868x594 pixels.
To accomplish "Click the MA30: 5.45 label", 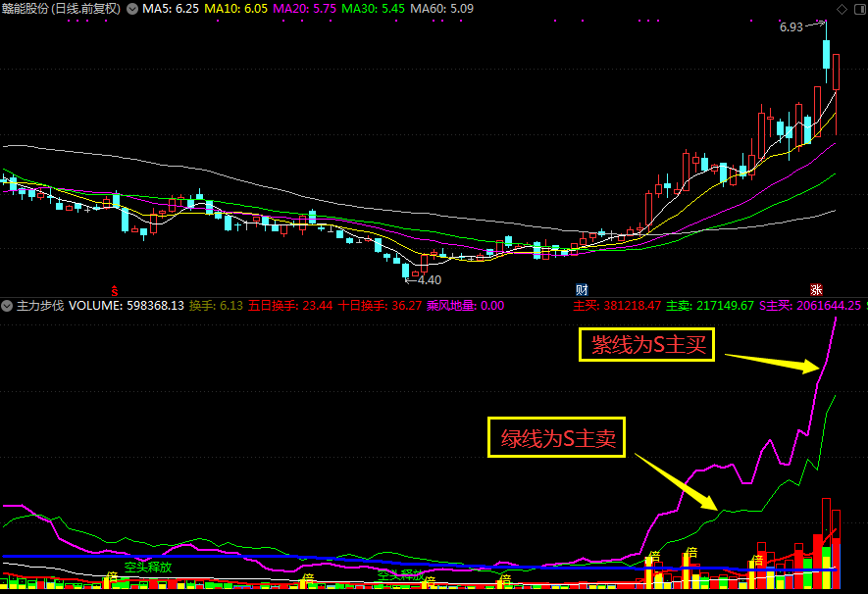I will coord(373,9).
